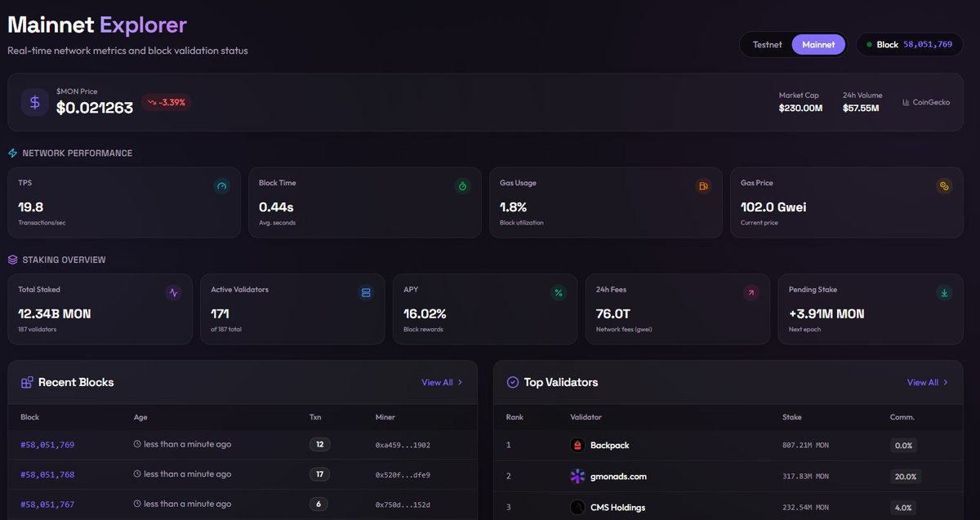
Task: Click the 16.02% APY value
Action: pyautogui.click(x=425, y=313)
